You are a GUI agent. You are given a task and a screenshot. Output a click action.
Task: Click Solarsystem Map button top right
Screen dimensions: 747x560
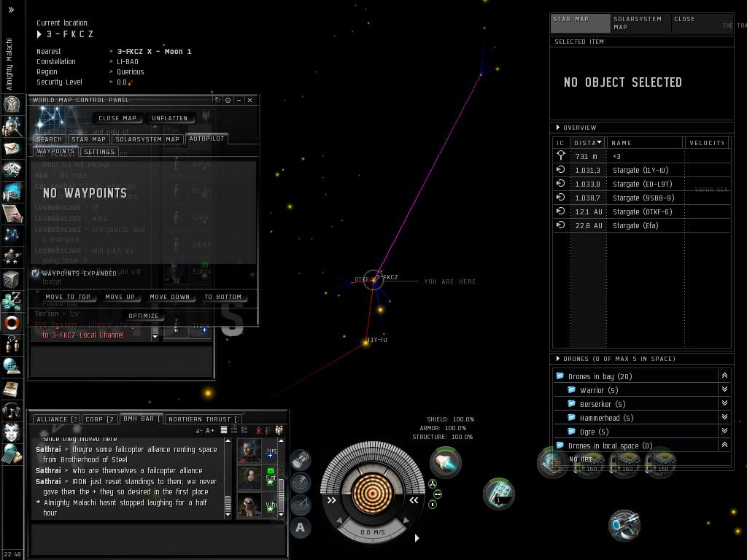(640, 23)
